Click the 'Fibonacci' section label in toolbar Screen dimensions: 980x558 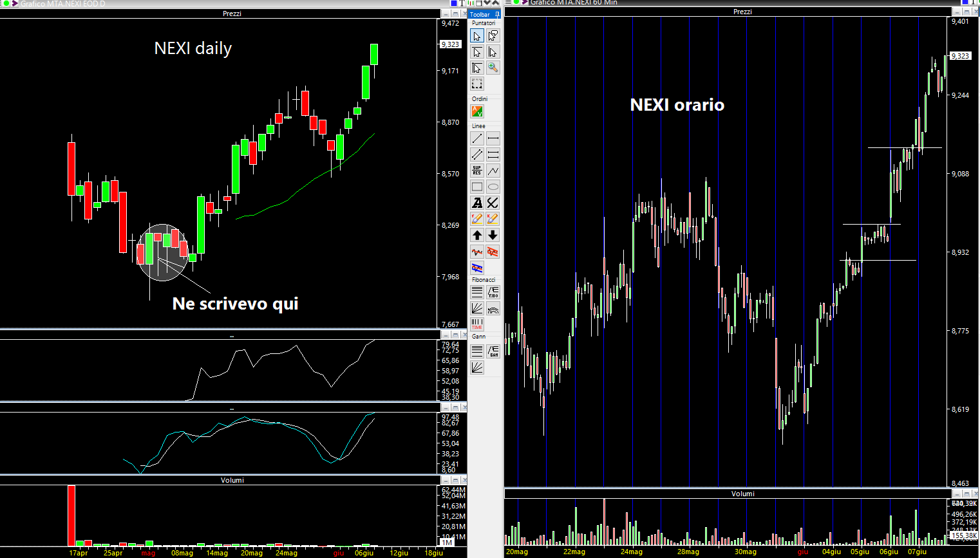click(x=484, y=280)
